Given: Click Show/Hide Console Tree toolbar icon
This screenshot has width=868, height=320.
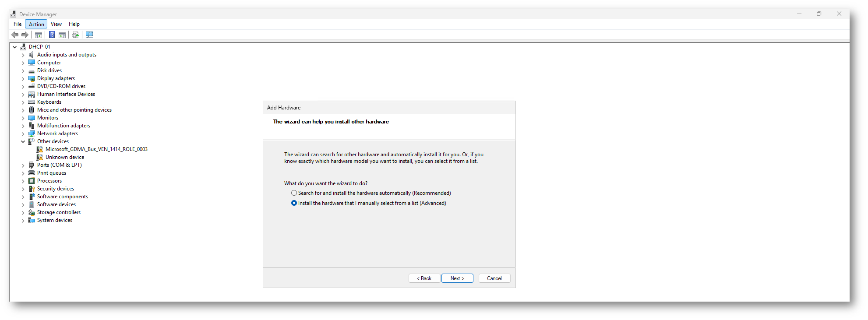Looking at the screenshot, I should 39,35.
